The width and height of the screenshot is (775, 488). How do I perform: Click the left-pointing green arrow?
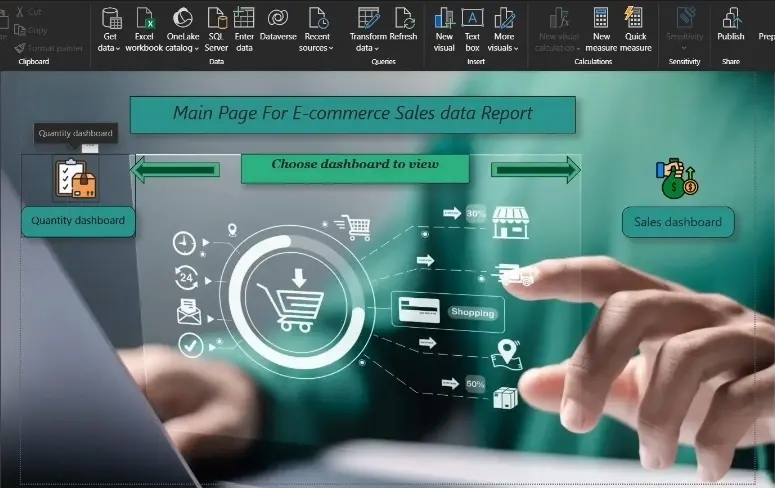click(175, 170)
